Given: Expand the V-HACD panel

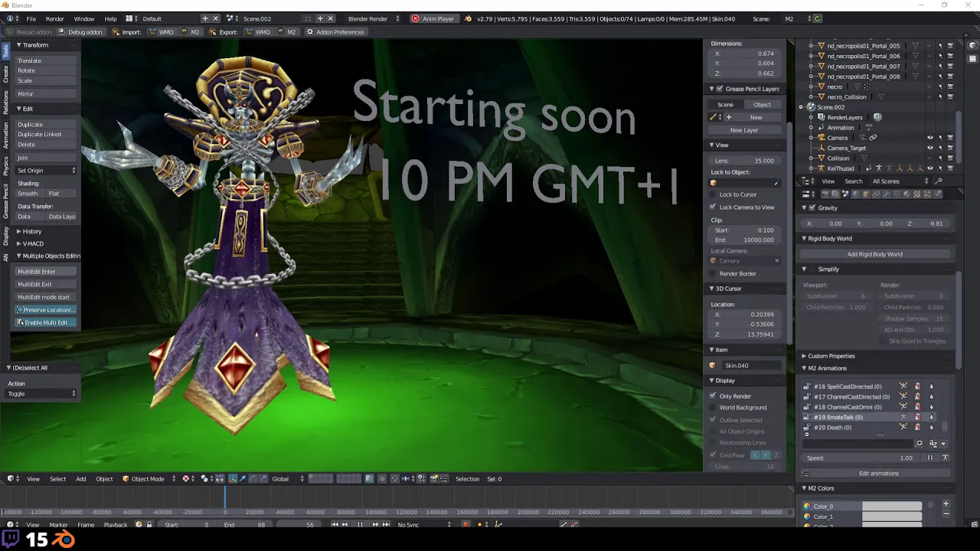Looking at the screenshot, I should point(18,243).
